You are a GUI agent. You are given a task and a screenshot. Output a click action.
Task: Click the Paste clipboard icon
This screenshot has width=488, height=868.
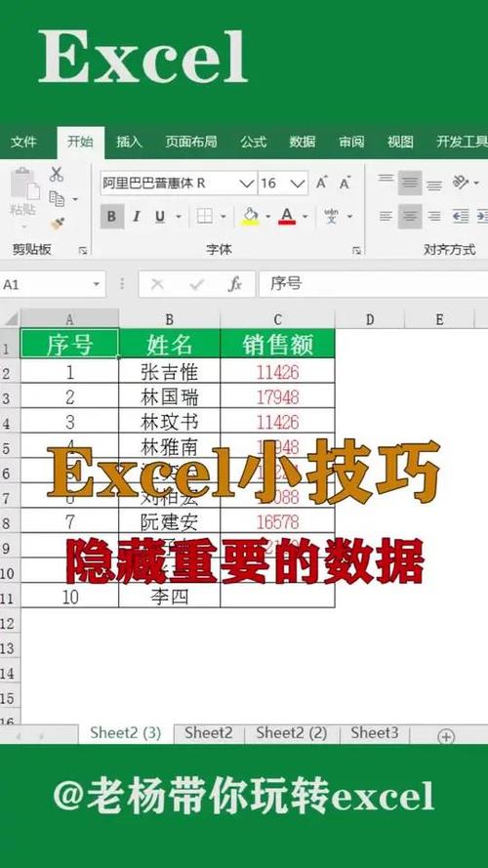tap(24, 184)
